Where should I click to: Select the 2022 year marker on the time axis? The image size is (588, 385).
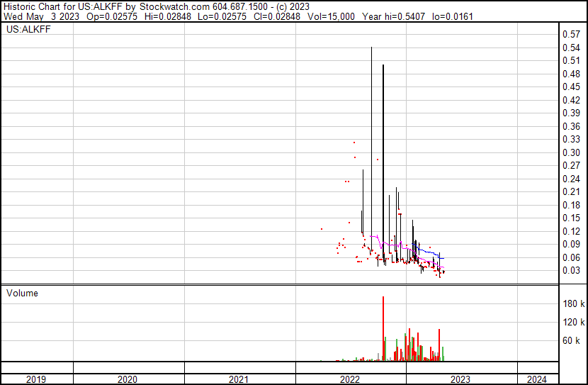[x=350, y=379]
